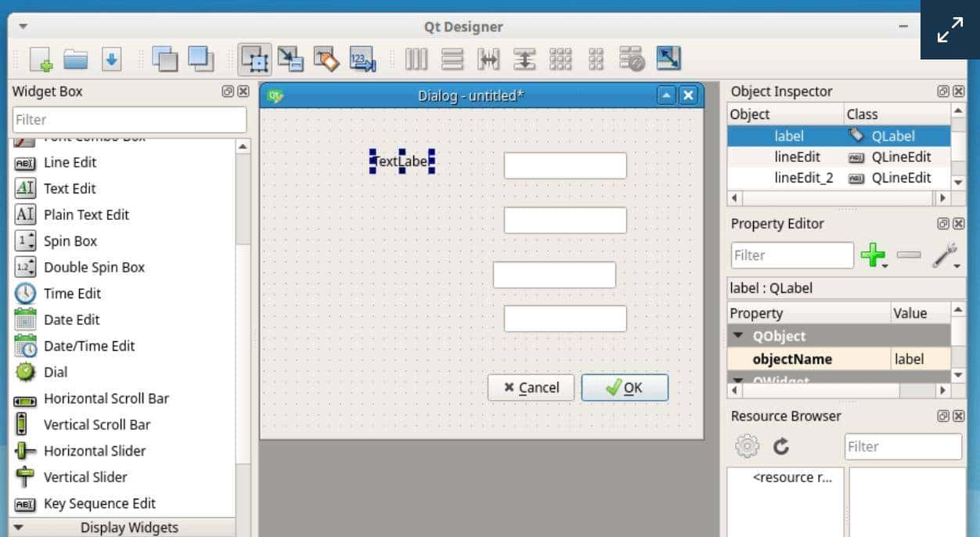Viewport: 980px width, 537px height.
Task: Click the Adjust Size toolbar icon
Action: coord(668,59)
